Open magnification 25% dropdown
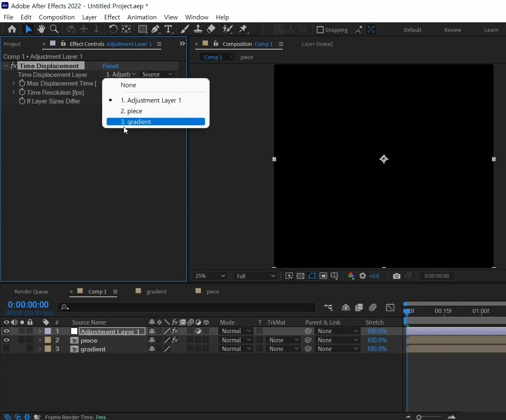The image size is (506, 420). pyautogui.click(x=210, y=276)
